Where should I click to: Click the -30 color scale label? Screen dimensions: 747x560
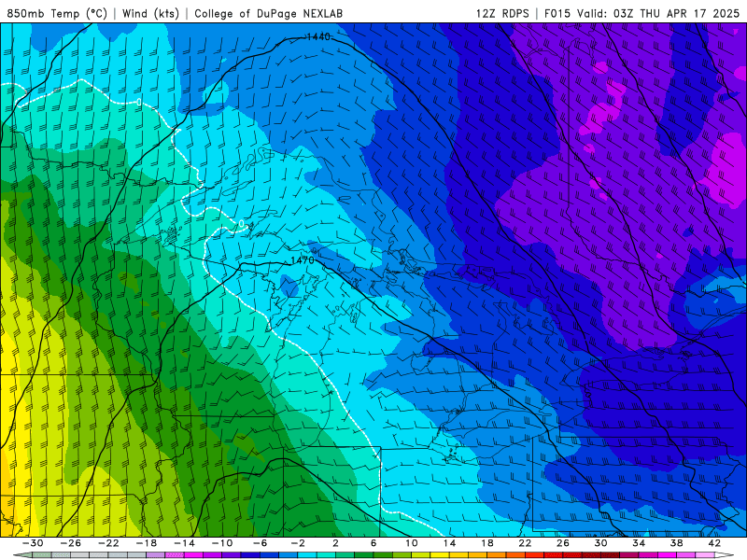pos(33,543)
